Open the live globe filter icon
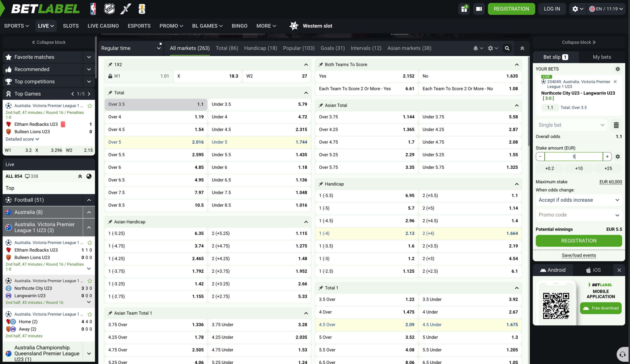 (x=89, y=176)
